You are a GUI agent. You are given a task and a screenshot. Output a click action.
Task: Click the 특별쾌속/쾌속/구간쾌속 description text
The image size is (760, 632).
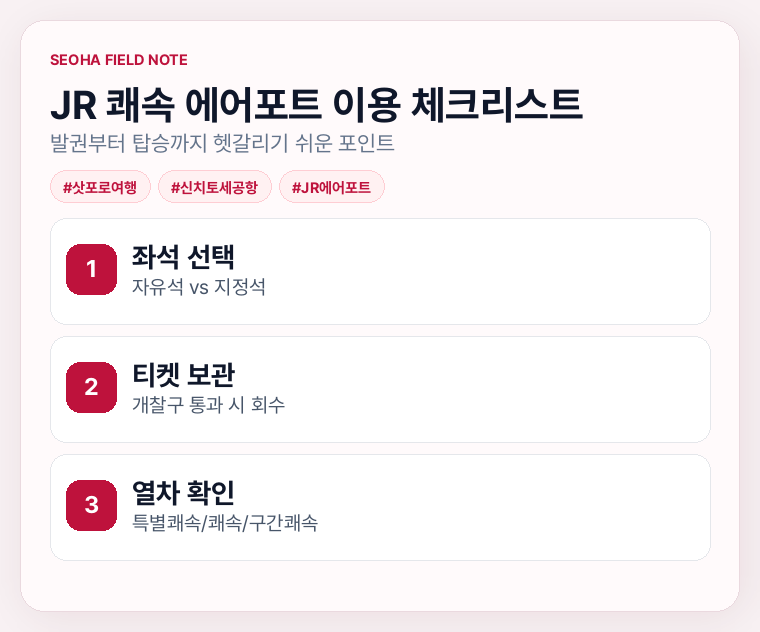[x=225, y=523]
